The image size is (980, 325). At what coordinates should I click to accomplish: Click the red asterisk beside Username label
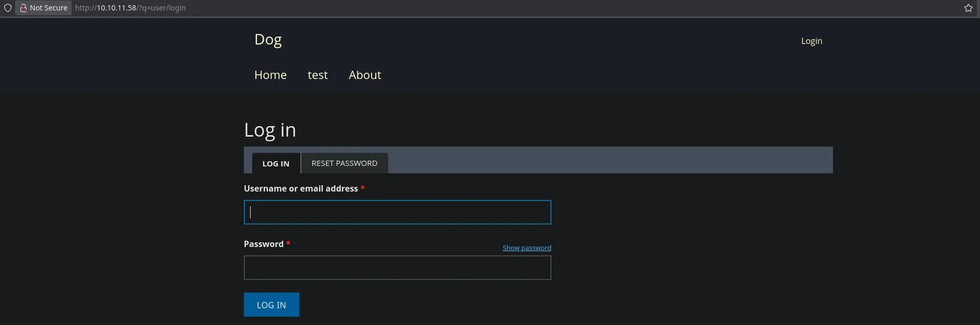[x=363, y=188]
